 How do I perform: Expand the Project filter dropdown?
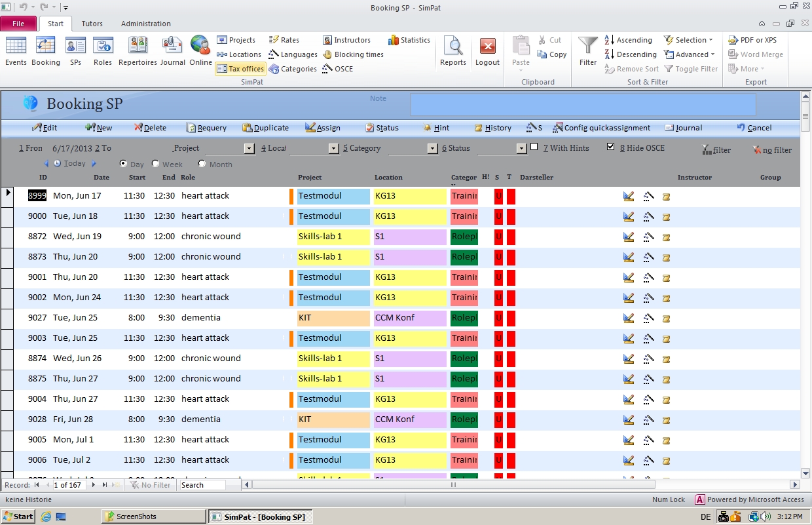click(x=249, y=149)
